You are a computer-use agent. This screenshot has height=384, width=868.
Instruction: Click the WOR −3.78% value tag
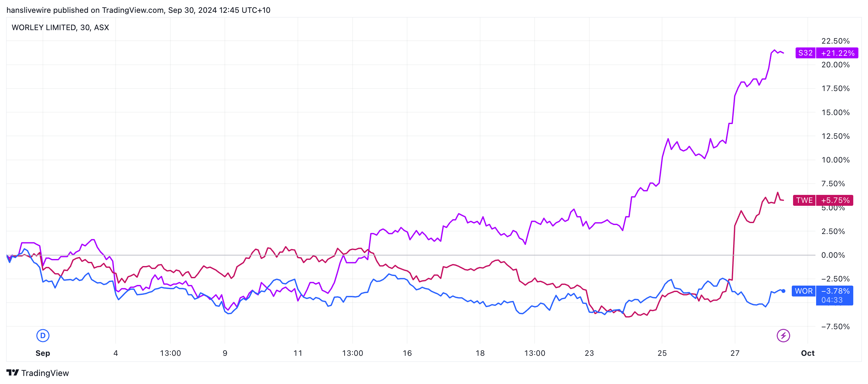[835, 291]
